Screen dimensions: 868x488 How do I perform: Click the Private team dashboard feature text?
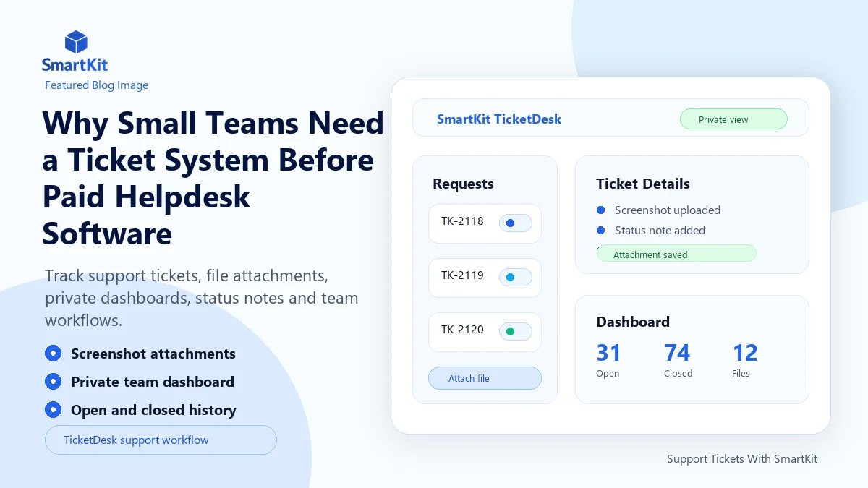(153, 382)
